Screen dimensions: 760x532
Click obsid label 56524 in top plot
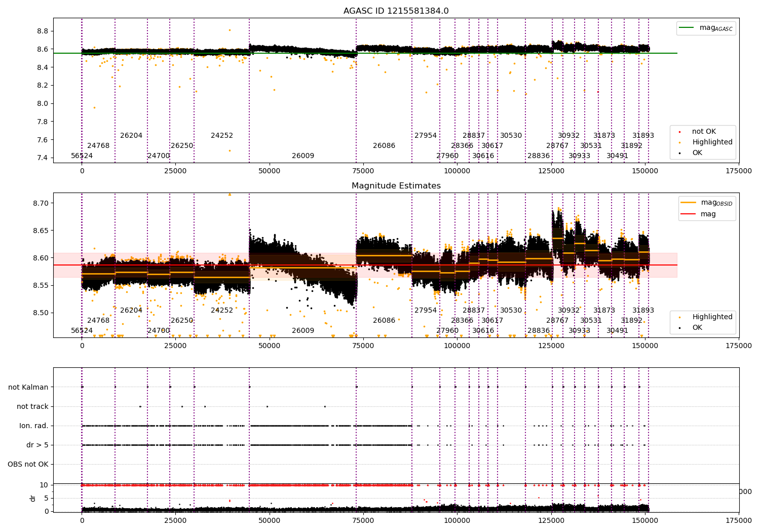click(82, 156)
